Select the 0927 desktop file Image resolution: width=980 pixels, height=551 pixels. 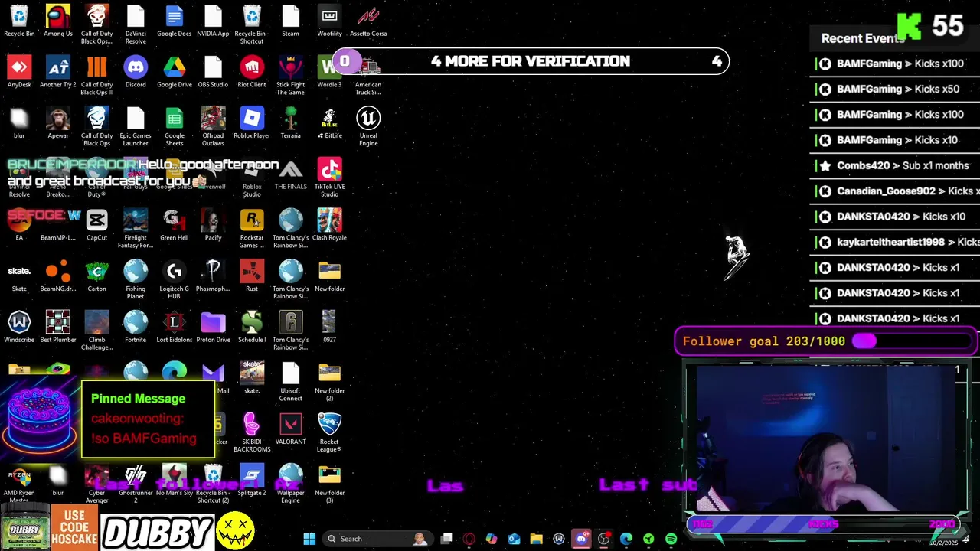coord(329,328)
